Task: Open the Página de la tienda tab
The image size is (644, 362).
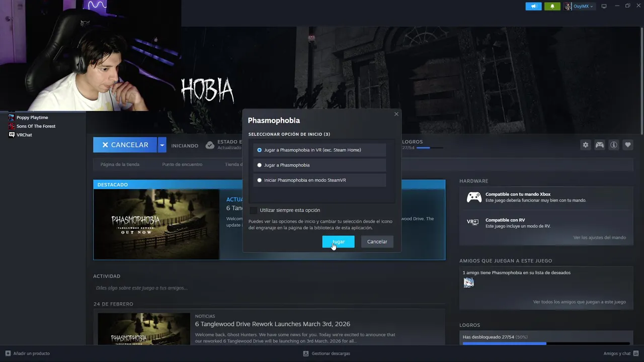Action: [120, 164]
